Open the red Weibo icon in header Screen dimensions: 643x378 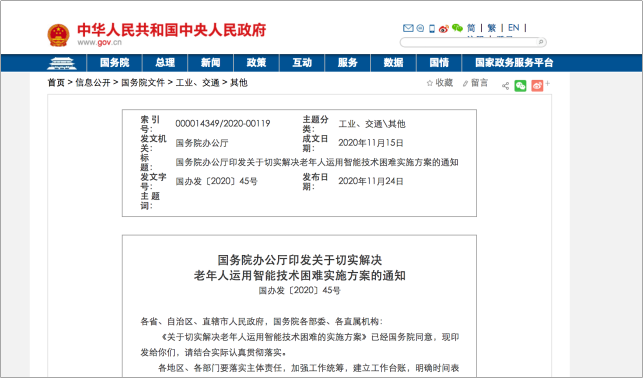pos(444,29)
